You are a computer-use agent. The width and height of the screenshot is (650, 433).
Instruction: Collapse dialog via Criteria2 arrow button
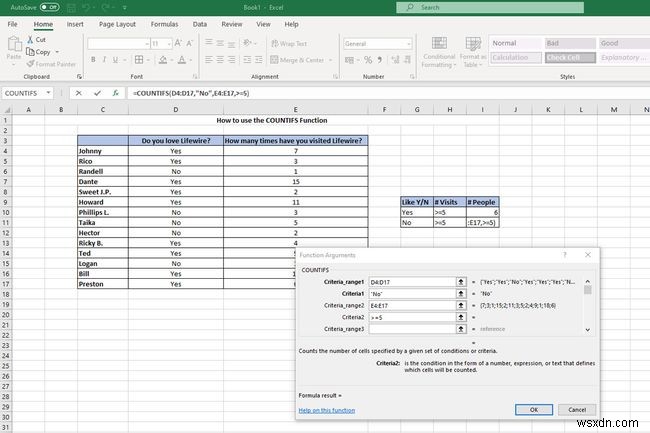pyautogui.click(x=461, y=317)
